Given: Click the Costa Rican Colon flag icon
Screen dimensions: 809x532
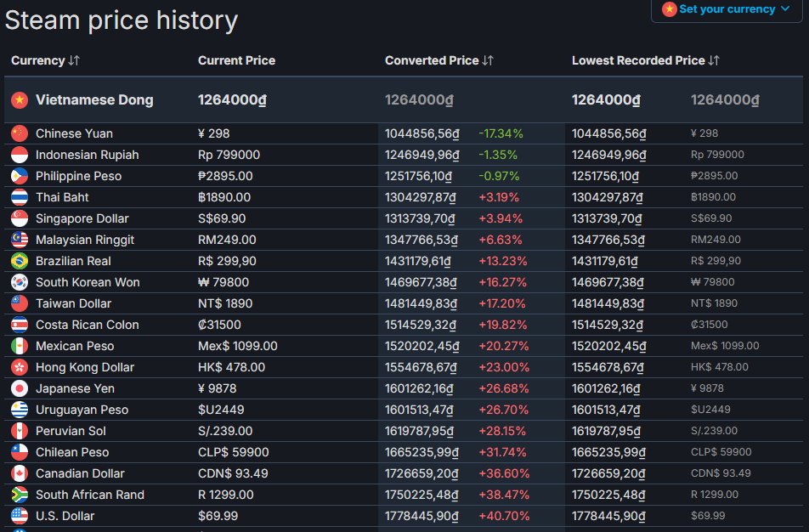Looking at the screenshot, I should pyautogui.click(x=20, y=325).
